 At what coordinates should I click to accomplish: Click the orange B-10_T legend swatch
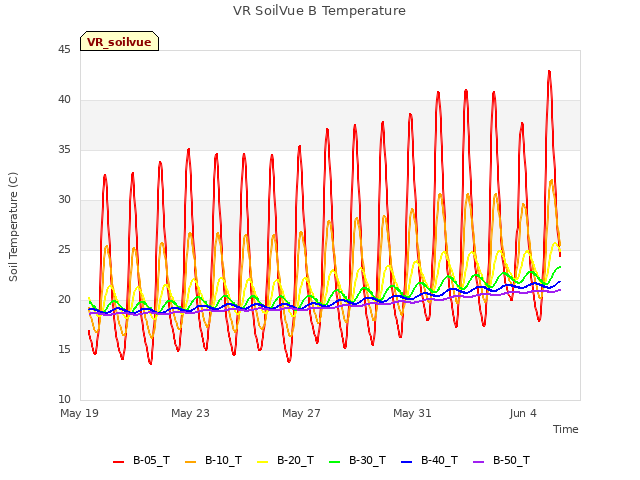click(191, 462)
